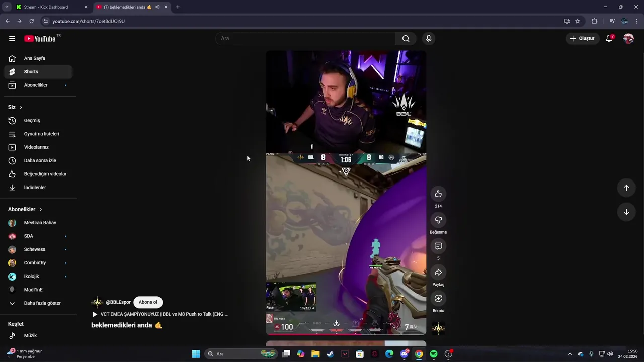Viewport: 644px width, 362px height.
Task: Open Mad1nE channel
Action: coord(38,290)
